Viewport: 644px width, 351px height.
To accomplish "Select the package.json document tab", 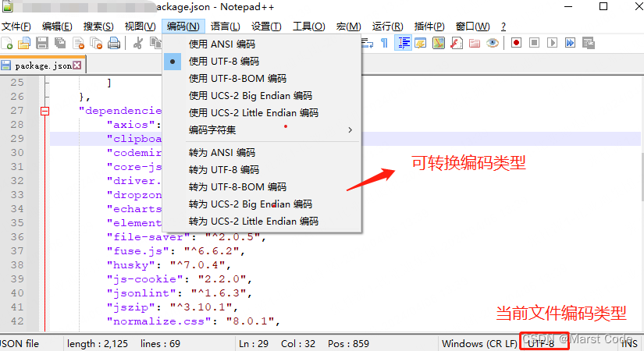I will pyautogui.click(x=43, y=66).
